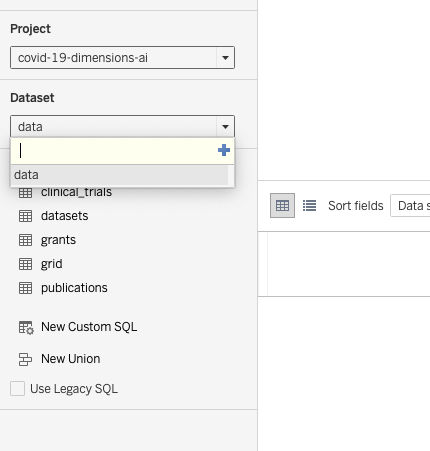
Task: Click New Union label
Action: (71, 359)
